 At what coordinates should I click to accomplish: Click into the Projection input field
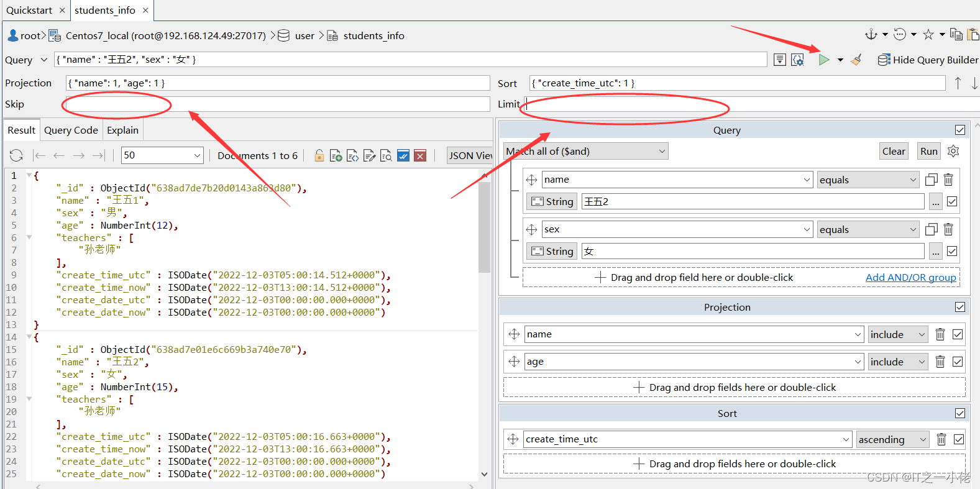(x=278, y=83)
